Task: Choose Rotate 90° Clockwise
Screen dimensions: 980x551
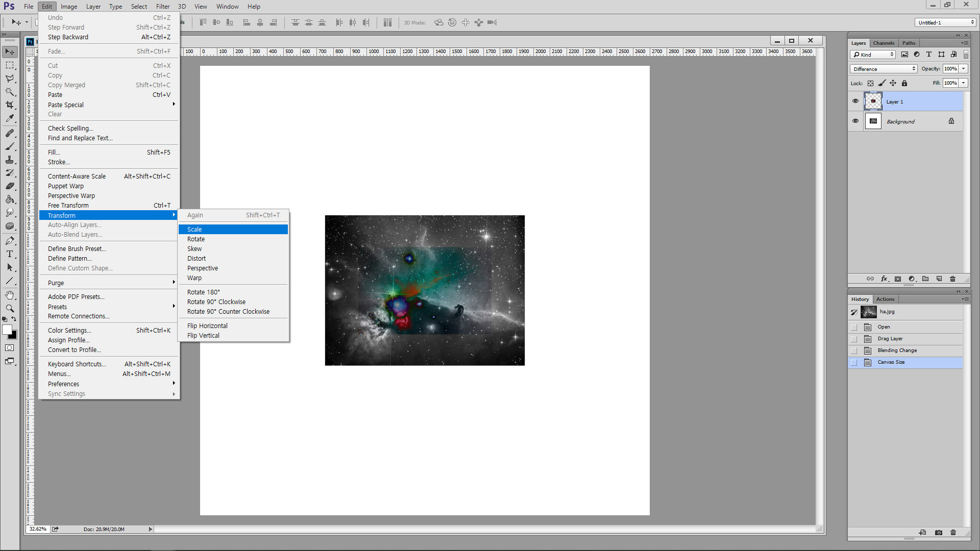Action: click(233, 302)
